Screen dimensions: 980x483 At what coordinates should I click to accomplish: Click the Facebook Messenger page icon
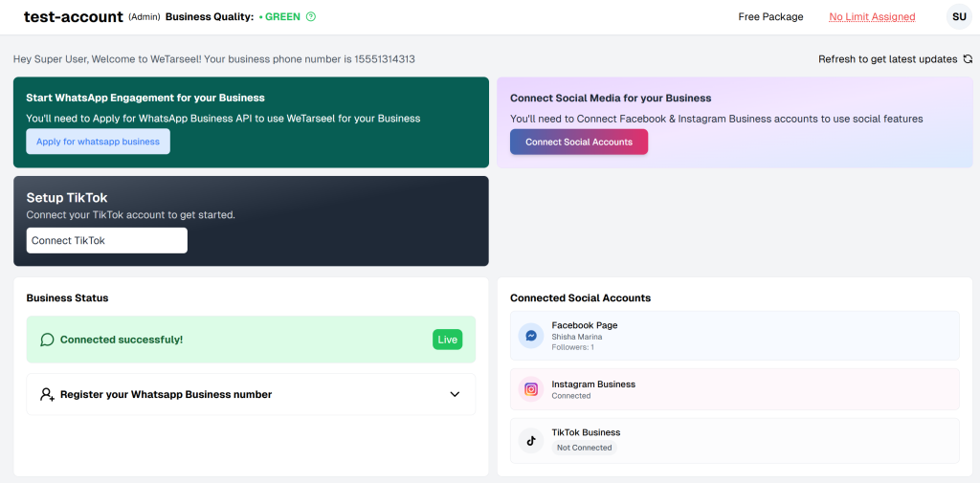531,336
